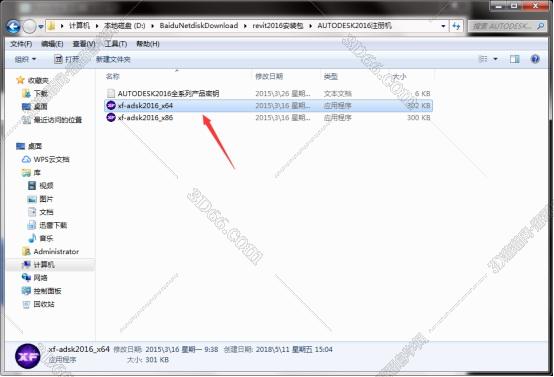
Task: Select 收藏夹 in navigation pane
Action: coord(38,81)
